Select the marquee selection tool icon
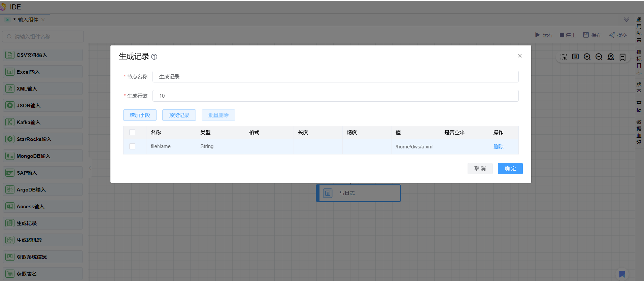644x281 pixels. tap(564, 57)
